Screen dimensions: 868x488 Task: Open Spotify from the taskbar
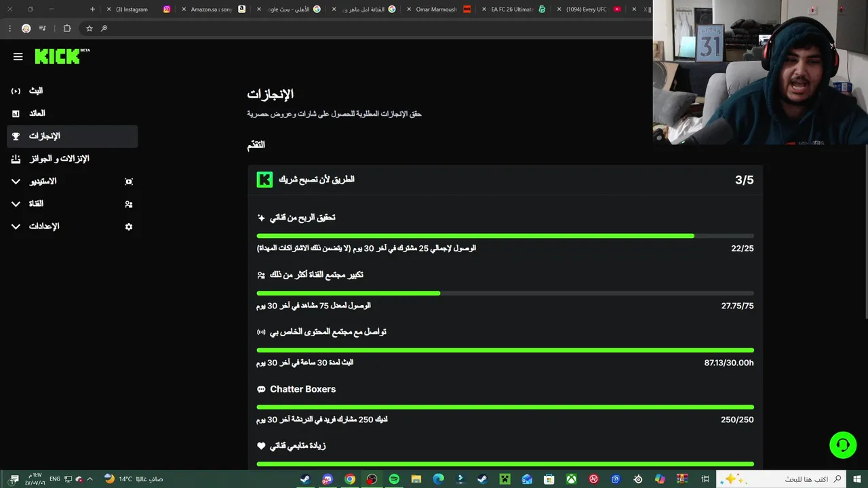tap(394, 479)
